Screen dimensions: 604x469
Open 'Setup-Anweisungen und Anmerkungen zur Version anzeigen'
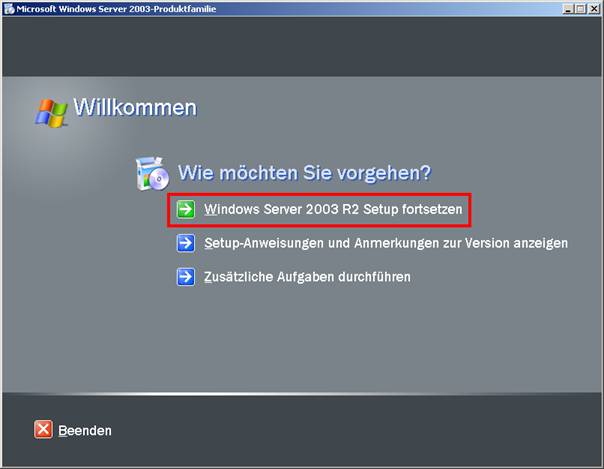(x=386, y=243)
